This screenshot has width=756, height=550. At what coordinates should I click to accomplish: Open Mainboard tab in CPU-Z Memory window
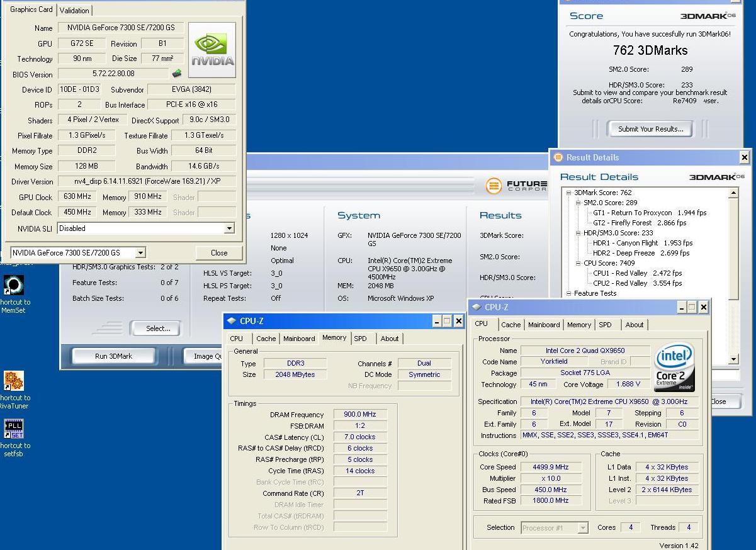(x=299, y=339)
